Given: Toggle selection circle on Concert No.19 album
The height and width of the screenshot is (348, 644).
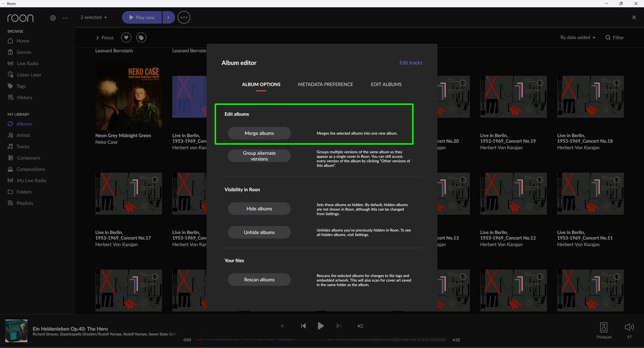Looking at the screenshot, I should click(x=540, y=83).
